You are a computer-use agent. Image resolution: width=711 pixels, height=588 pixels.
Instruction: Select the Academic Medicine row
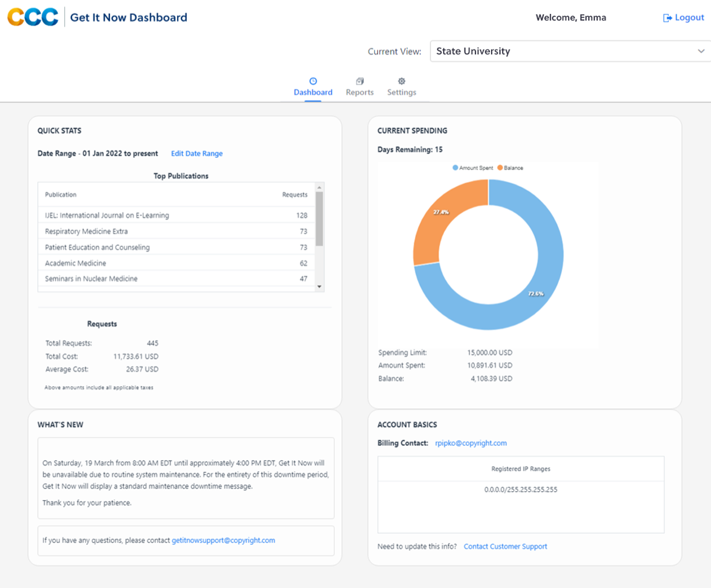pos(176,263)
